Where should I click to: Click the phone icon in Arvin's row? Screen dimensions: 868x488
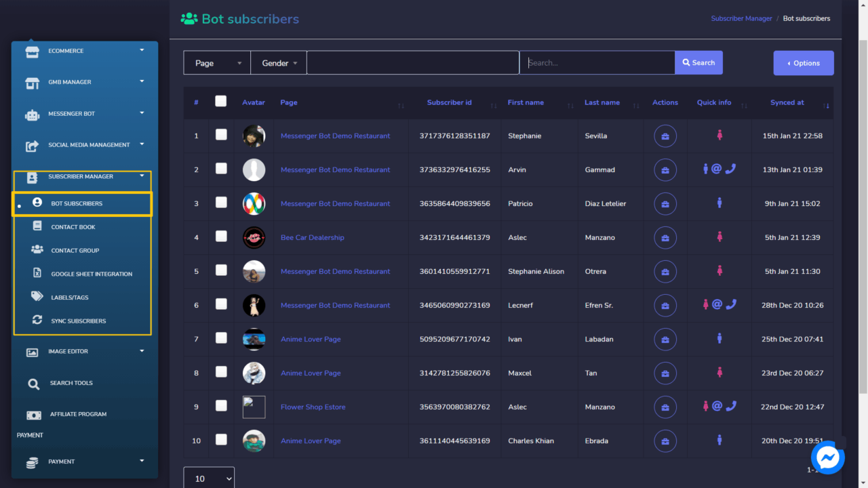[x=730, y=169]
